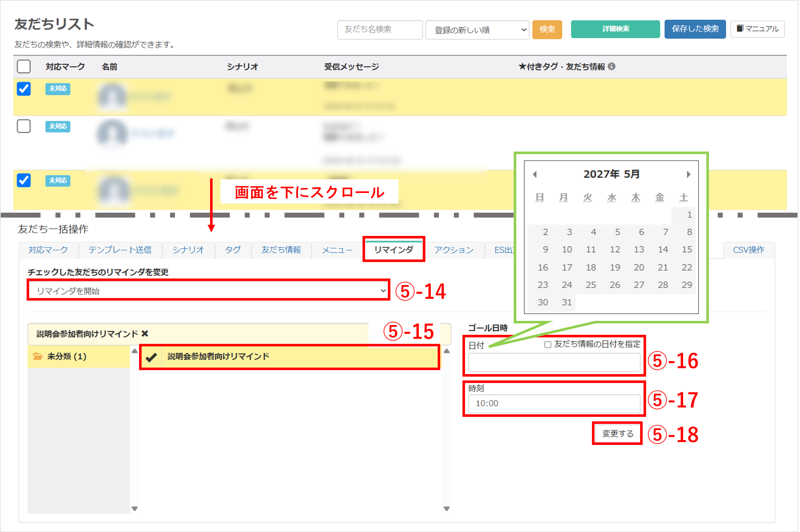
Task: Click the green 詳細検索 button
Action: 615,29
